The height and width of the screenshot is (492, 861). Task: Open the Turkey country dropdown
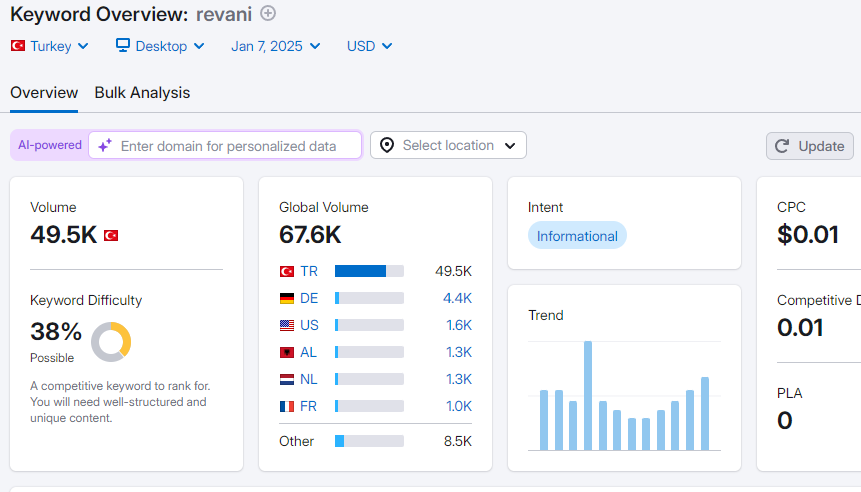point(49,46)
